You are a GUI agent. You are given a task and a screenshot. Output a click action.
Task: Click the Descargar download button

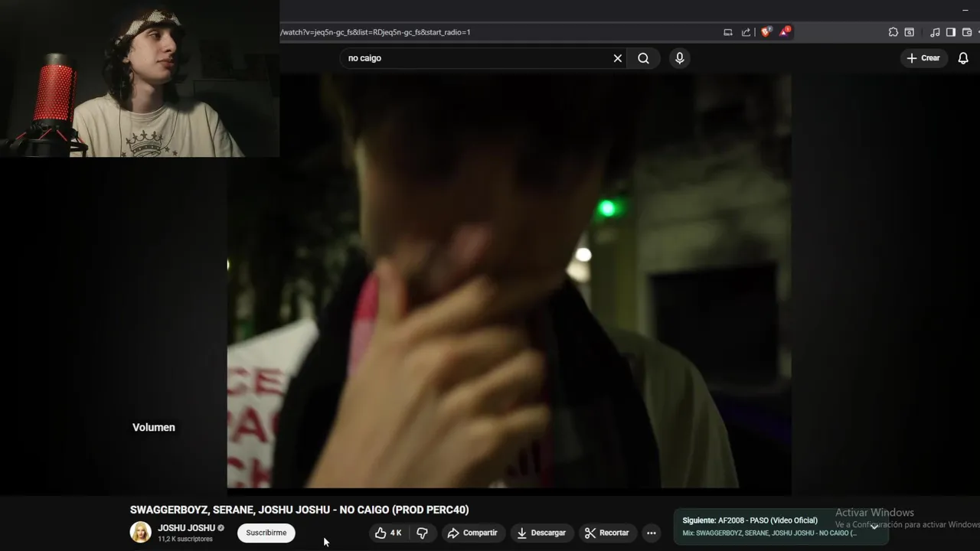[x=541, y=533]
